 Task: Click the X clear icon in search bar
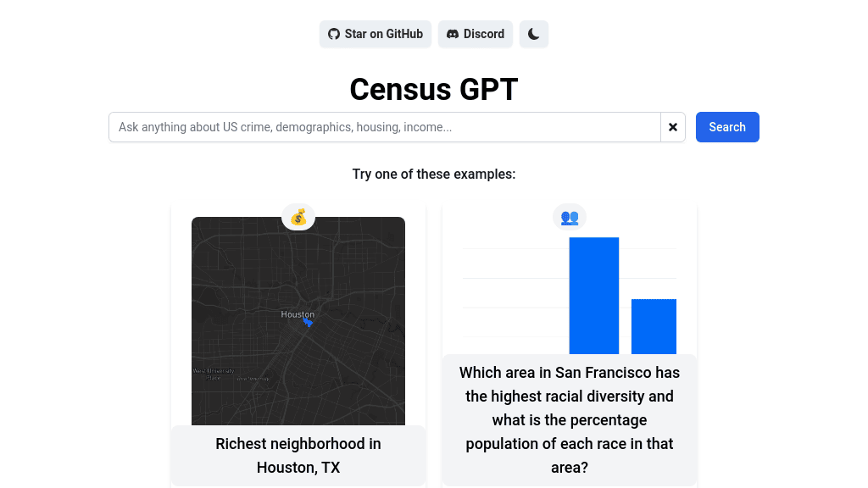click(x=672, y=127)
